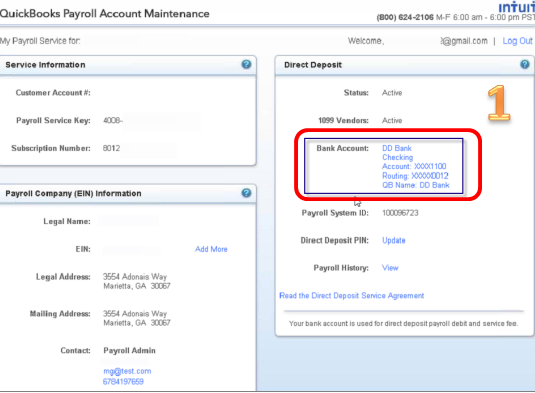Image resolution: width=535 pixels, height=393 pixels.
Task: Click the Routing: XXXXX0012 line
Action: coord(415,176)
